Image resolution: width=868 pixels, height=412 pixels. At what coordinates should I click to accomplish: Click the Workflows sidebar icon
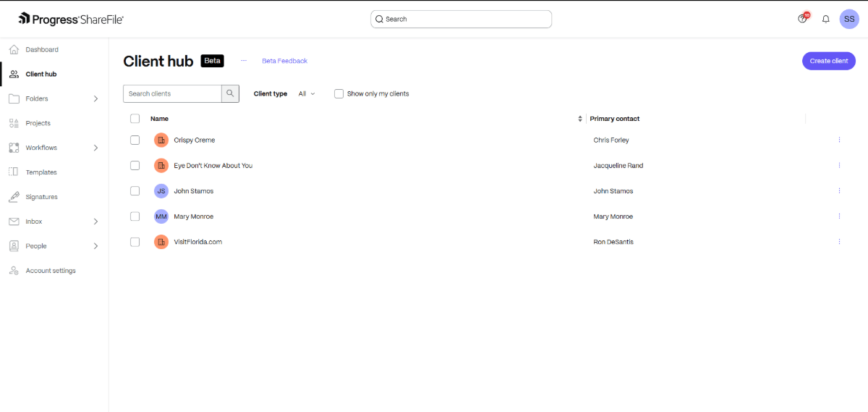(x=14, y=148)
